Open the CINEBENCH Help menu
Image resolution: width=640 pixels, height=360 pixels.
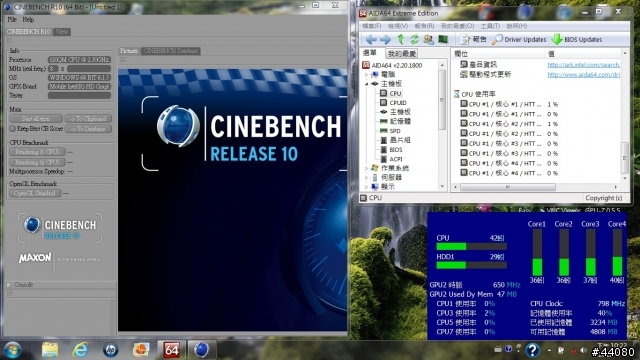point(28,19)
